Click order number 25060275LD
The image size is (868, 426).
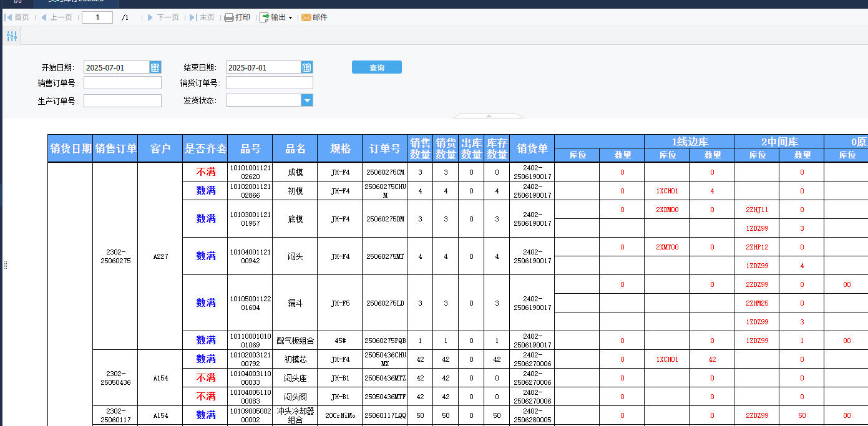click(x=385, y=303)
